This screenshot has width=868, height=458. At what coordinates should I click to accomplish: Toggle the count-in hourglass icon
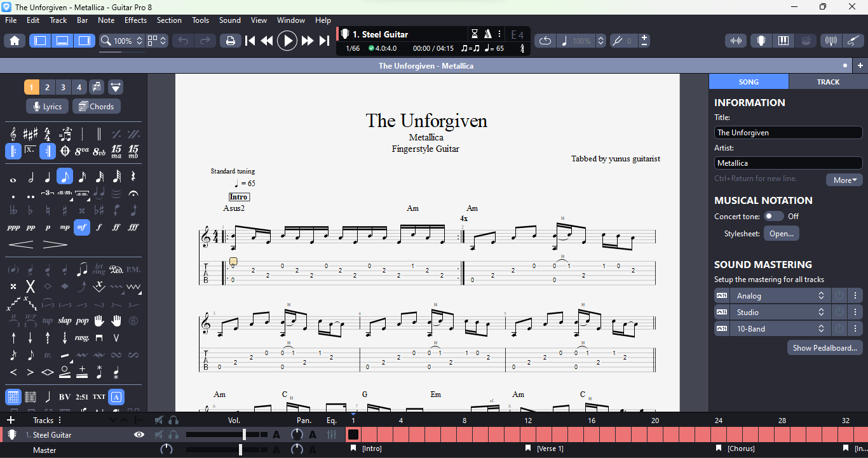pos(475,34)
